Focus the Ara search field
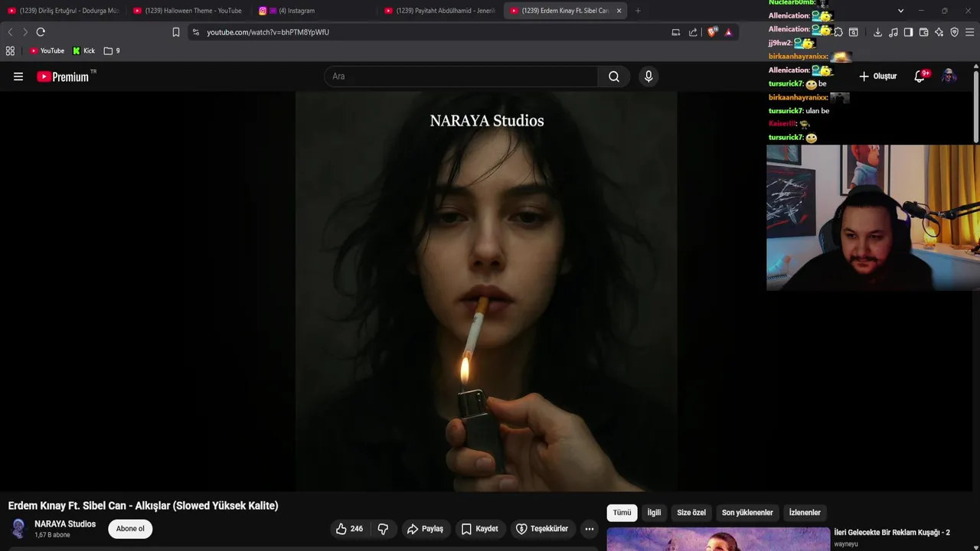Screen dimensions: 980x551 pos(461,77)
